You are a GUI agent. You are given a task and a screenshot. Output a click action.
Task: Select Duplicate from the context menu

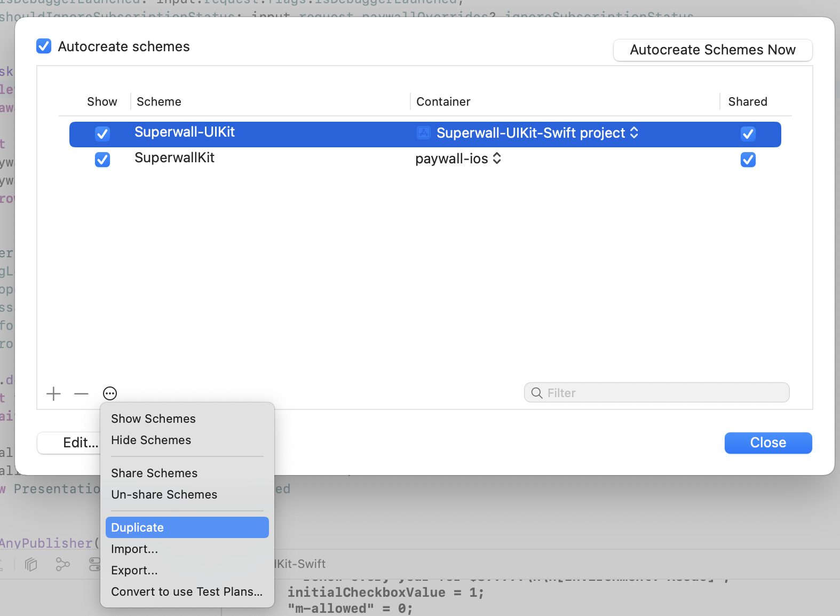(x=187, y=527)
